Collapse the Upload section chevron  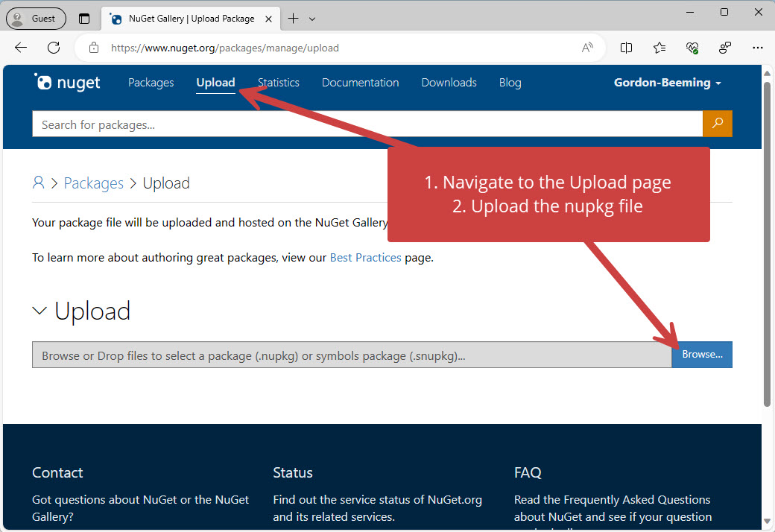[x=39, y=311]
